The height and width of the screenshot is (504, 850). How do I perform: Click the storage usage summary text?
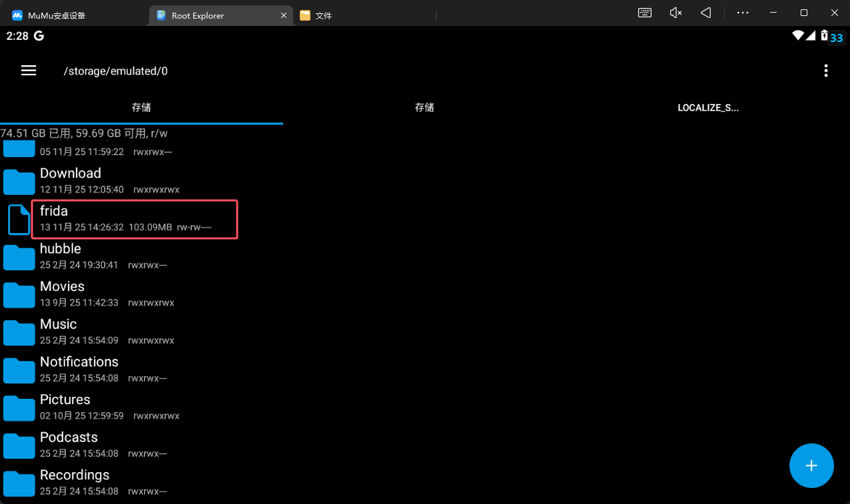[x=84, y=133]
